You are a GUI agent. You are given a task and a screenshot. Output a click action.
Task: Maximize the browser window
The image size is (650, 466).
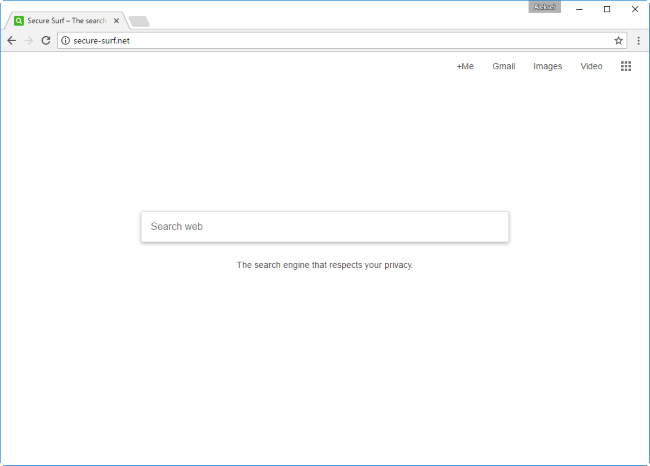coord(607,8)
